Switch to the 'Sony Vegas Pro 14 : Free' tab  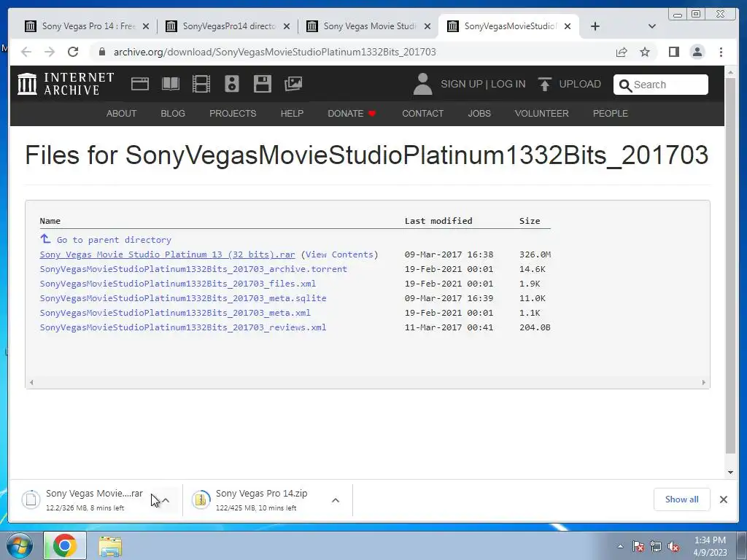[x=88, y=26]
